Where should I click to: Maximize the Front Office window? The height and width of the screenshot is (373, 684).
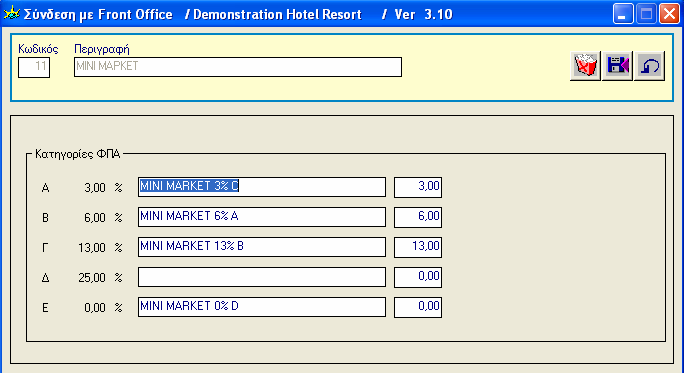(x=646, y=14)
